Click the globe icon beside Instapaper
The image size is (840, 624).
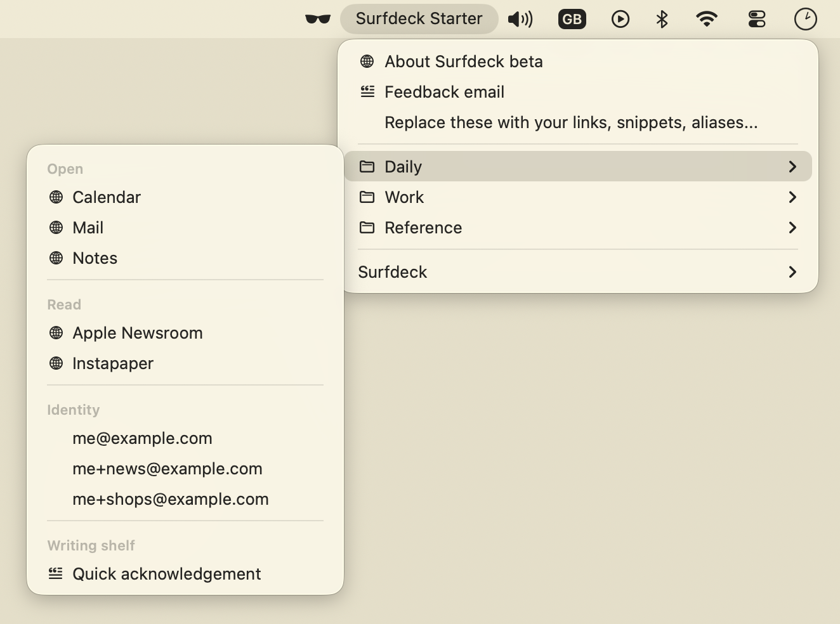[56, 363]
